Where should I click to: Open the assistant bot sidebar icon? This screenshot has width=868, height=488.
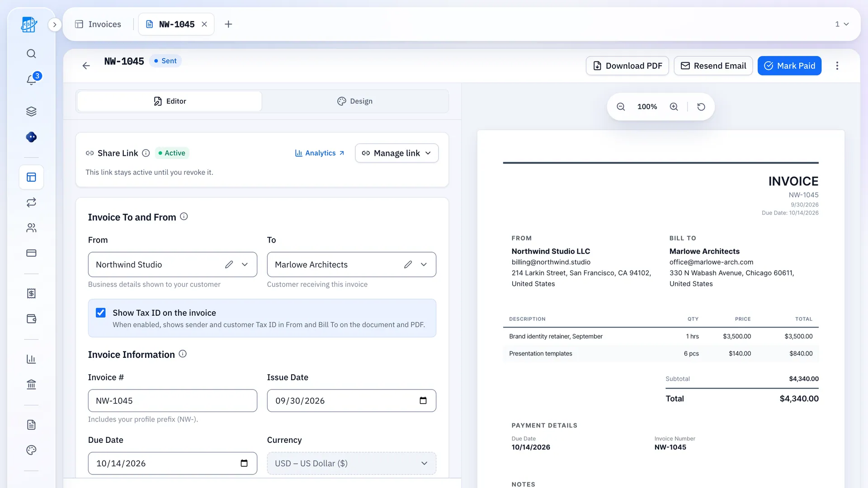(31, 137)
